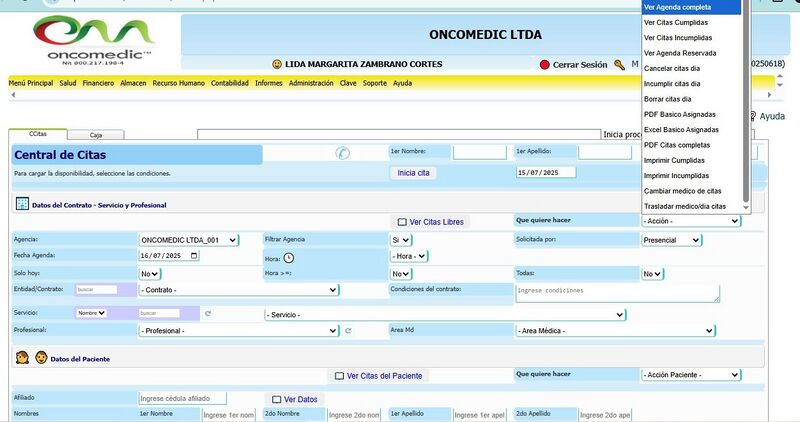Open the Financiero menu
The image size is (800, 422).
coord(98,83)
